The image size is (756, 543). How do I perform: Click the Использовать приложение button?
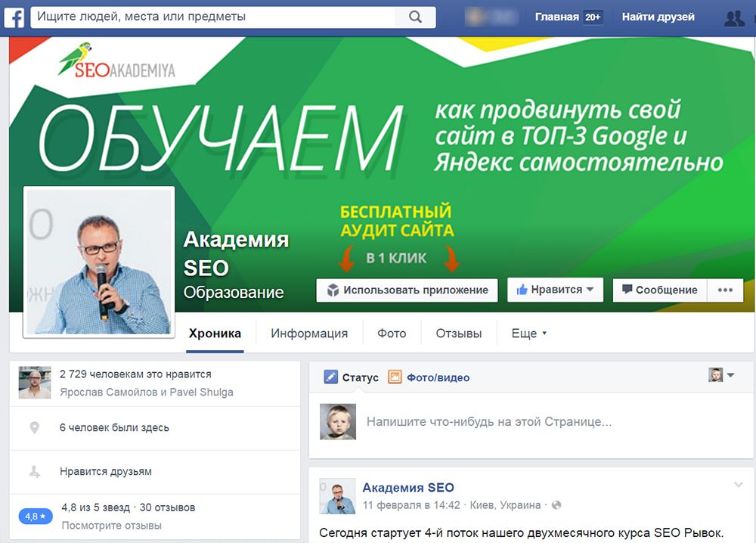[x=407, y=290]
